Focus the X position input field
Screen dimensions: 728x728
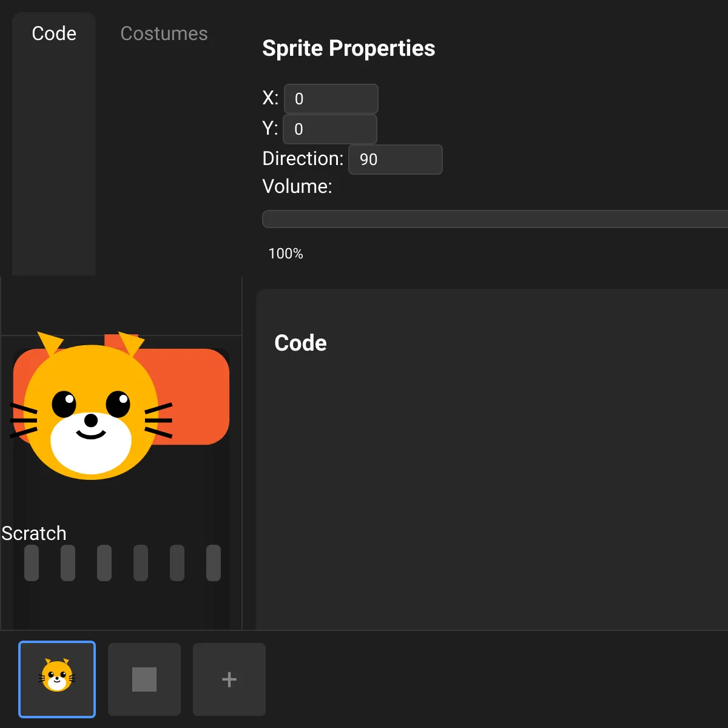coord(331,99)
